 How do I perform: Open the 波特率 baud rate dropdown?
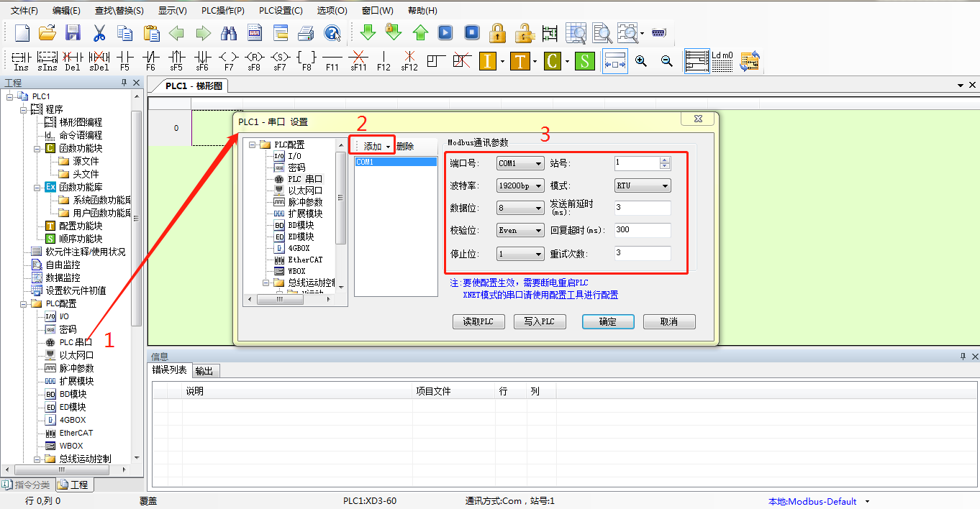[x=520, y=185]
